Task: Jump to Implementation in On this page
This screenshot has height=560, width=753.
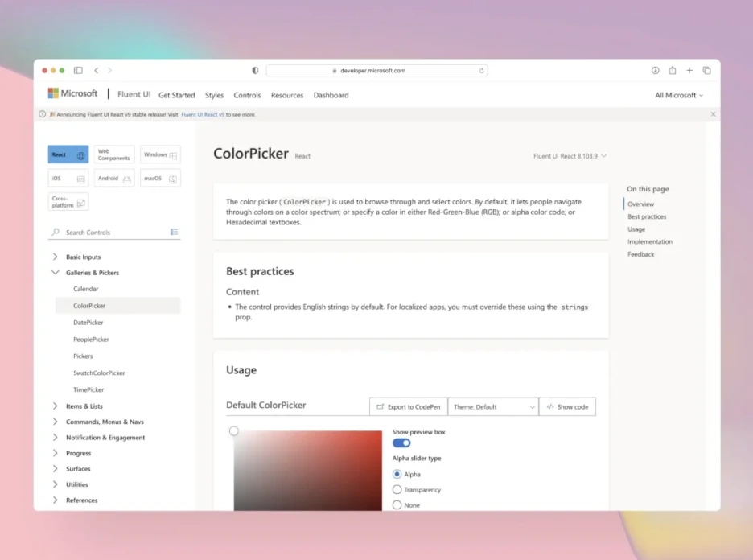Action: tap(650, 241)
